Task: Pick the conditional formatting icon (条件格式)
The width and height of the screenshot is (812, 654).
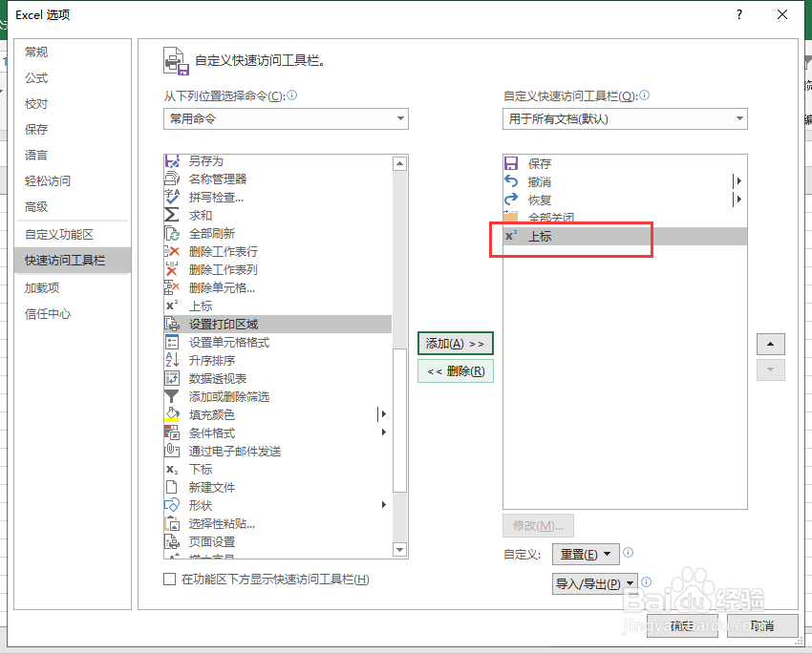Action: 172,432
